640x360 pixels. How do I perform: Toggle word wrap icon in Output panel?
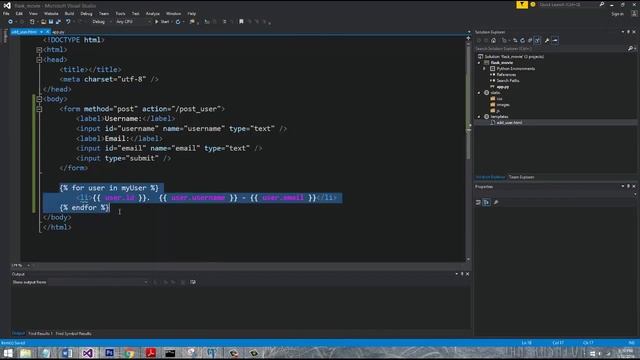click(x=193, y=282)
